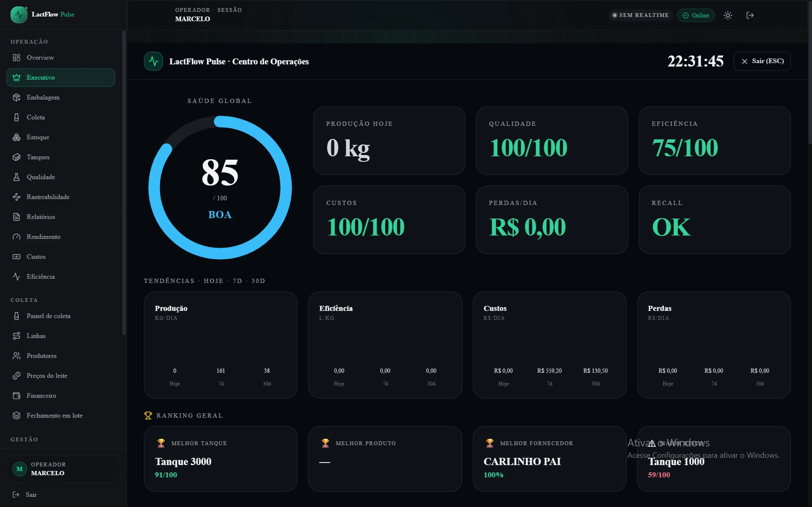Open Overview in the sidebar
This screenshot has height=507, width=812.
point(61,58)
